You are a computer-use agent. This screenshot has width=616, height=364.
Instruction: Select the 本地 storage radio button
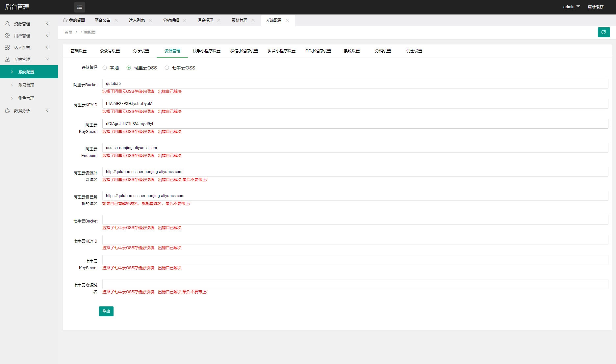tap(105, 68)
